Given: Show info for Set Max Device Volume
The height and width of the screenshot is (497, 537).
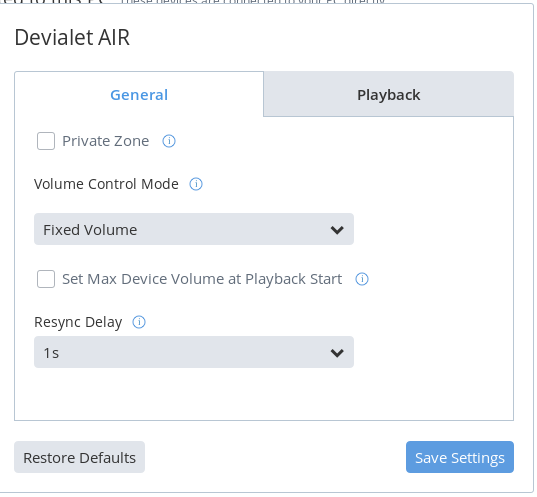Looking at the screenshot, I should [362, 279].
